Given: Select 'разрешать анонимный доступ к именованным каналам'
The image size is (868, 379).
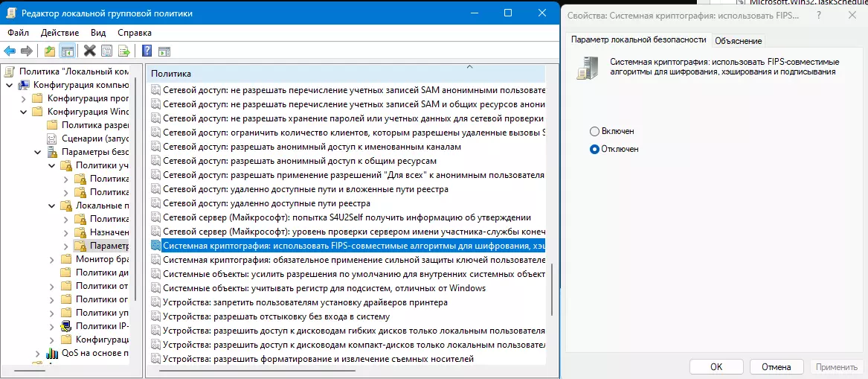Looking at the screenshot, I should click(x=312, y=147).
